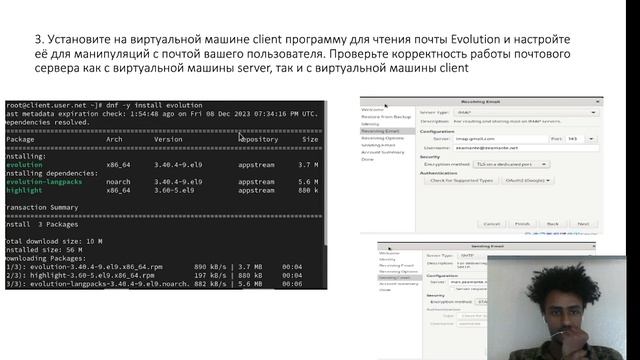Click the 'Arch' column header in terminal
This screenshot has width=640, height=360.
114,140
